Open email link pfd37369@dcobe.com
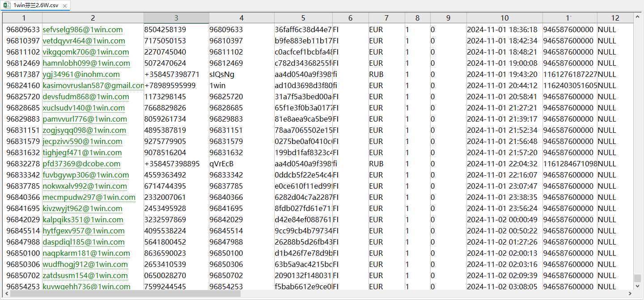 81,164
